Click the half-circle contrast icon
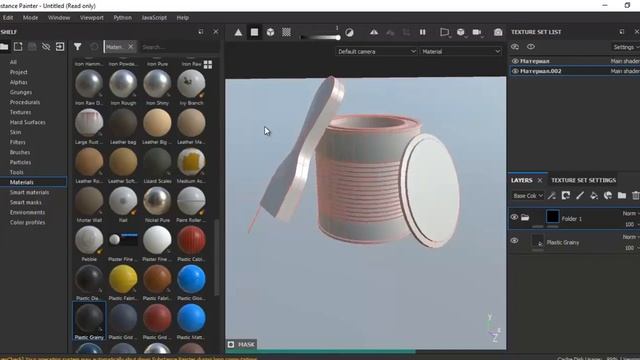Screen dimensions: 640x360 click(349, 33)
